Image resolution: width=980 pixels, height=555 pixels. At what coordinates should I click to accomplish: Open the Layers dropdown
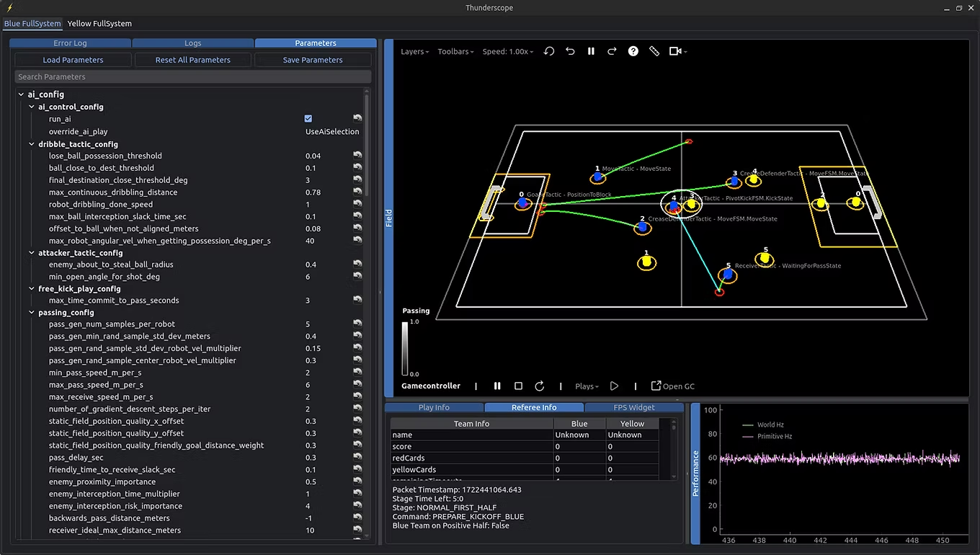coord(415,51)
